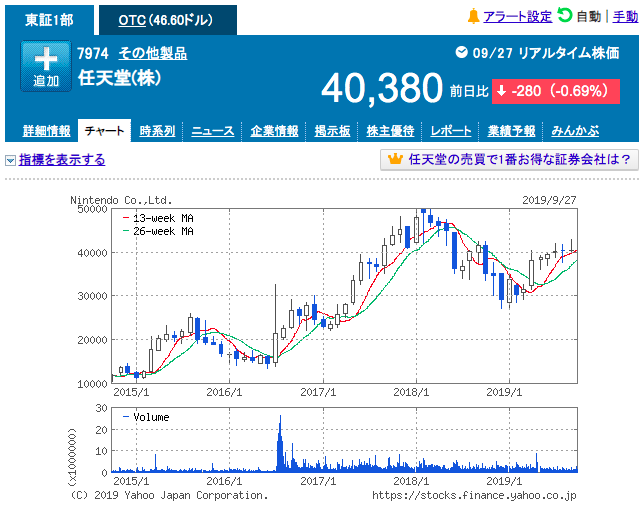Expand indicators with the small triangle icon
This screenshot has height=512, width=643.
tap(10, 160)
